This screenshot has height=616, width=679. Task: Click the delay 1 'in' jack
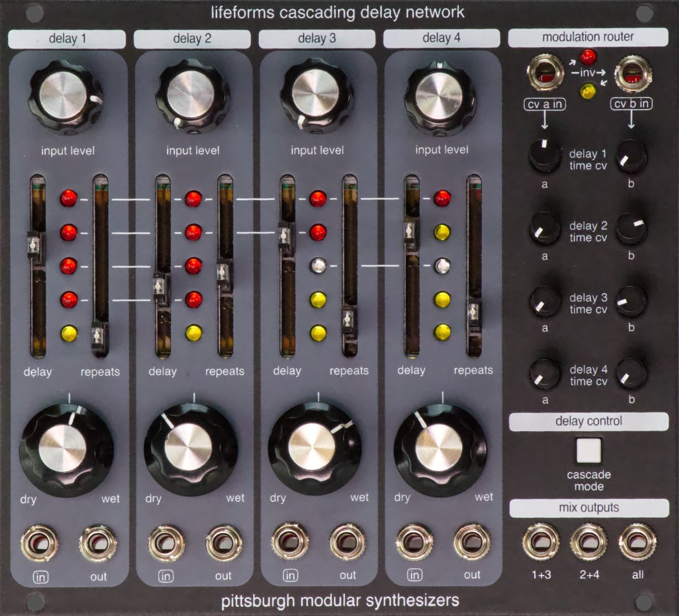(39, 543)
